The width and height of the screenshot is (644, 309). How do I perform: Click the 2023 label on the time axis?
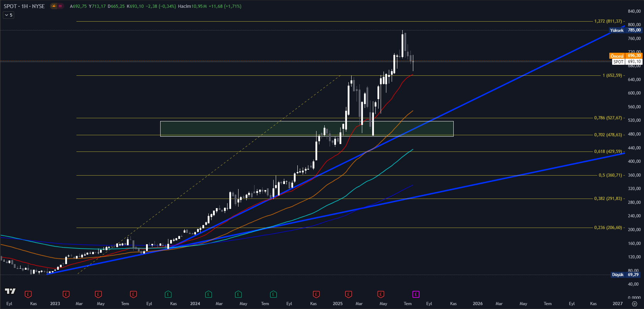55,304
